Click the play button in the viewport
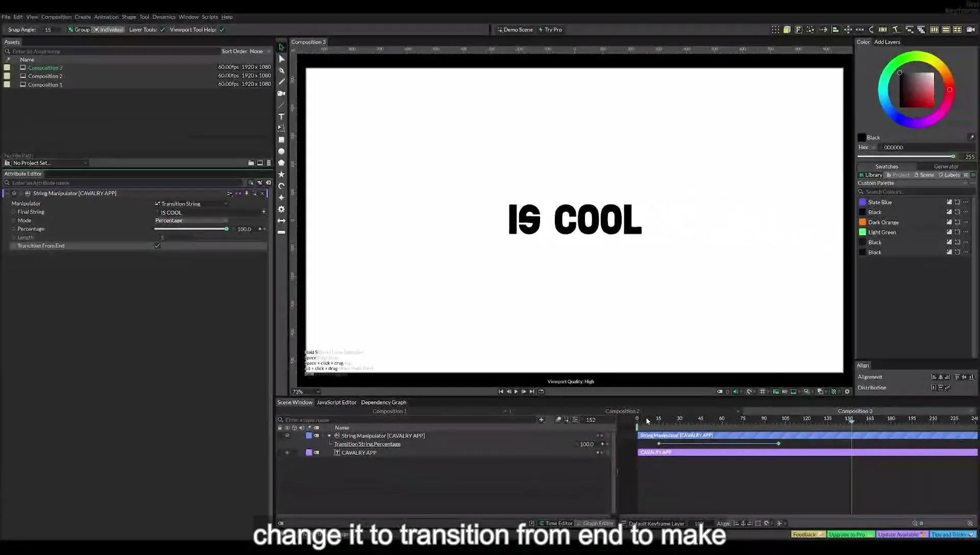Viewport: 980px width, 555px height. coord(516,392)
